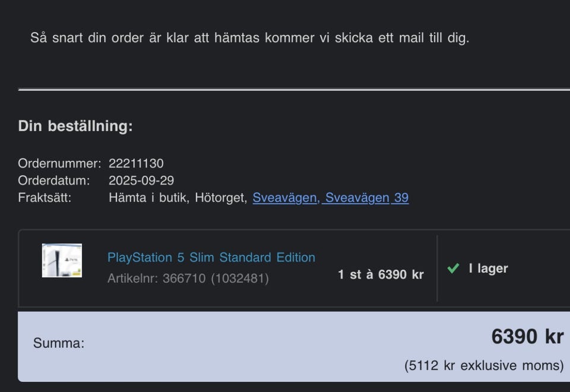Click the green in-stock checkmark icon
Image resolution: width=570 pixels, height=392 pixels.
point(453,268)
